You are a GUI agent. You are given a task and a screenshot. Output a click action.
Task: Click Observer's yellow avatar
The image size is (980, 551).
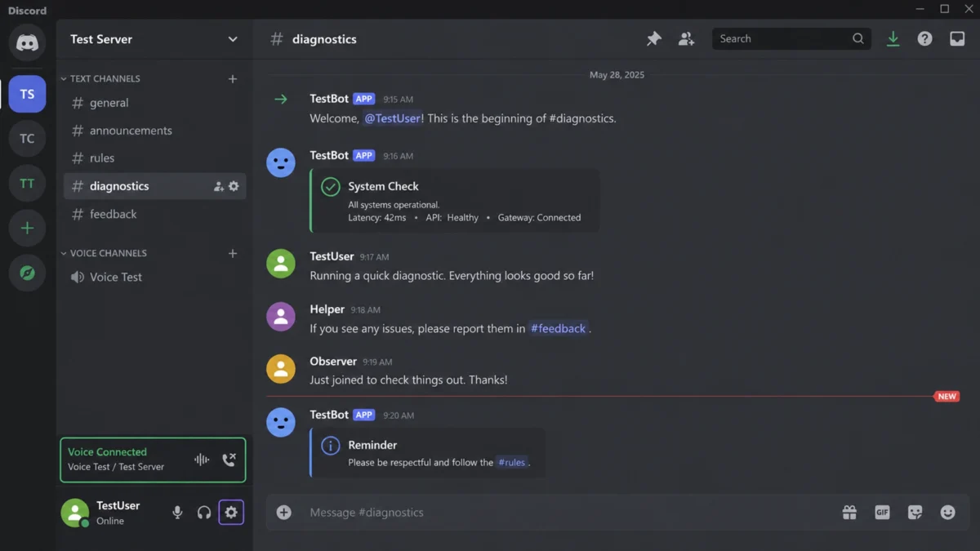pos(281,369)
